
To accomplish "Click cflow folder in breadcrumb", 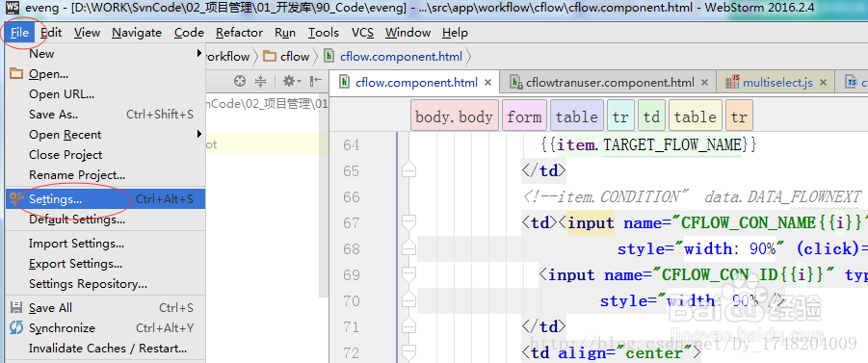I will (287, 57).
